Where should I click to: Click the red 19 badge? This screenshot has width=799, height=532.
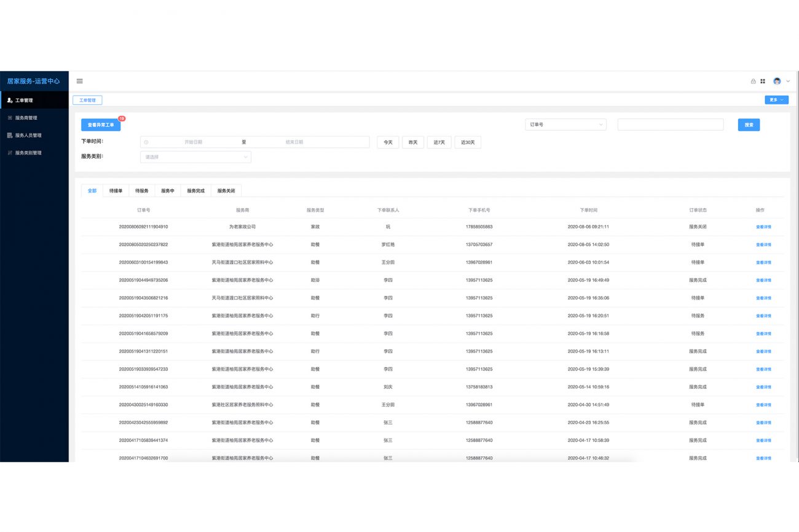pyautogui.click(x=122, y=119)
